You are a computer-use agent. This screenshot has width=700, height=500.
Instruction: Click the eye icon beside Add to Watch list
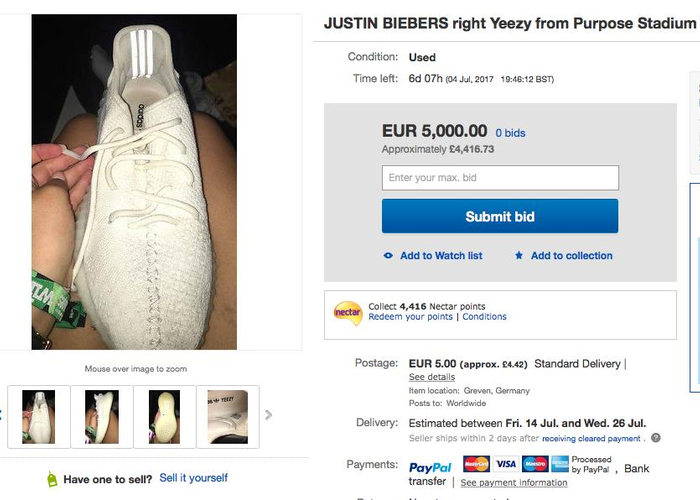pyautogui.click(x=388, y=256)
